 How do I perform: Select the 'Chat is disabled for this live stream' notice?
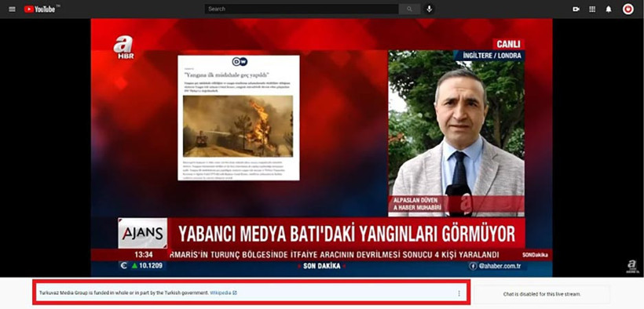coord(542,294)
